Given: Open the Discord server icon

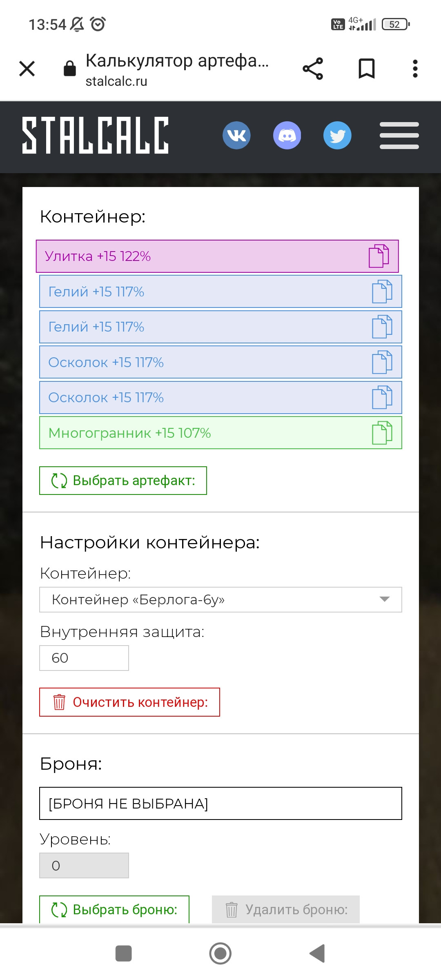Looking at the screenshot, I should point(287,135).
